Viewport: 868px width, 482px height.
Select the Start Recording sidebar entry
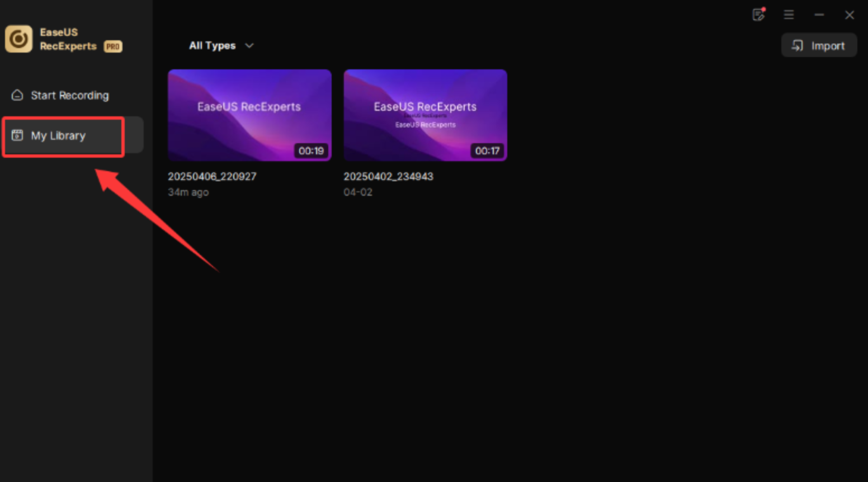click(x=70, y=96)
